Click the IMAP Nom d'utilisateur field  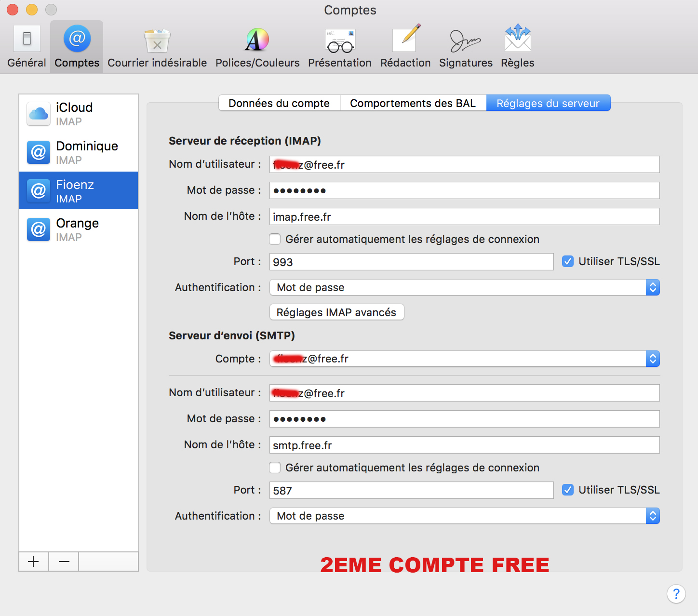pyautogui.click(x=465, y=164)
